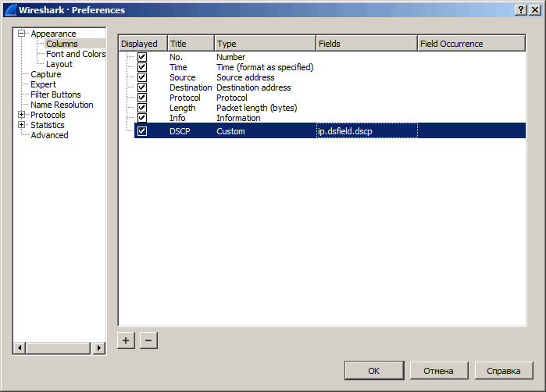This screenshot has height=392, width=546.
Task: Open Capture preferences
Action: tap(45, 74)
